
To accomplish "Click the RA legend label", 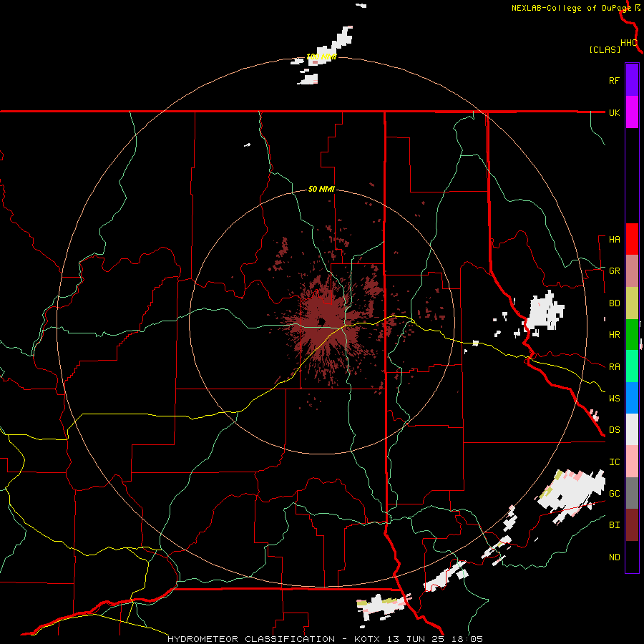I will [x=614, y=367].
